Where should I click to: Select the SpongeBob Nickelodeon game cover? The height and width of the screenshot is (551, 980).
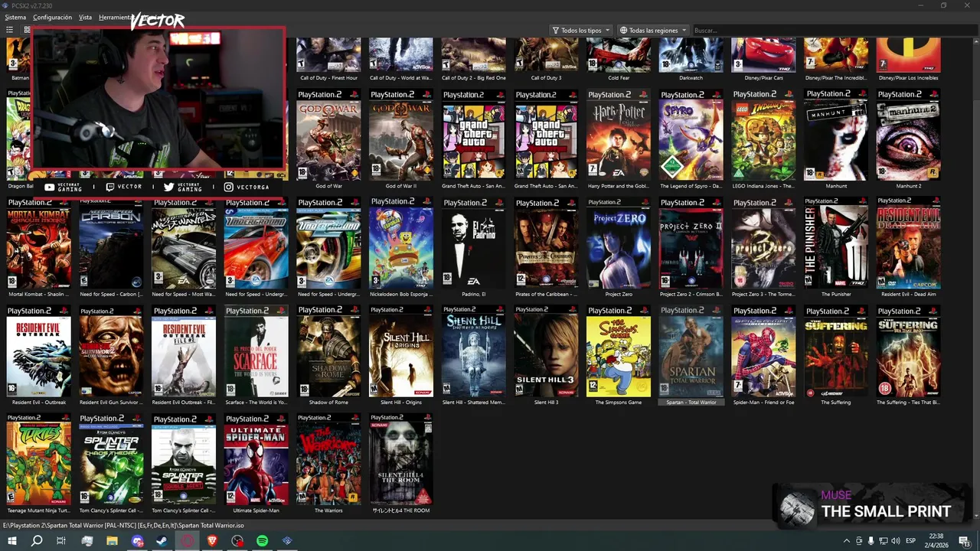point(400,243)
